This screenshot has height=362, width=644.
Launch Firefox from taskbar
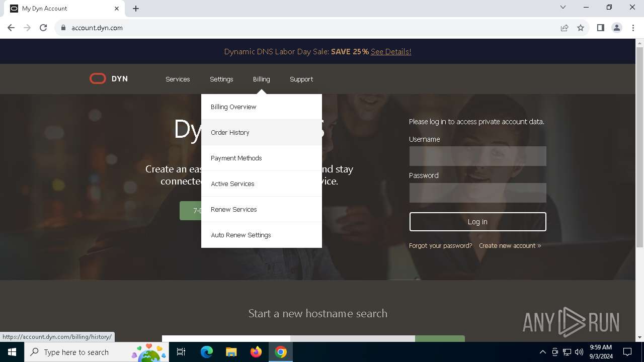pos(256,352)
